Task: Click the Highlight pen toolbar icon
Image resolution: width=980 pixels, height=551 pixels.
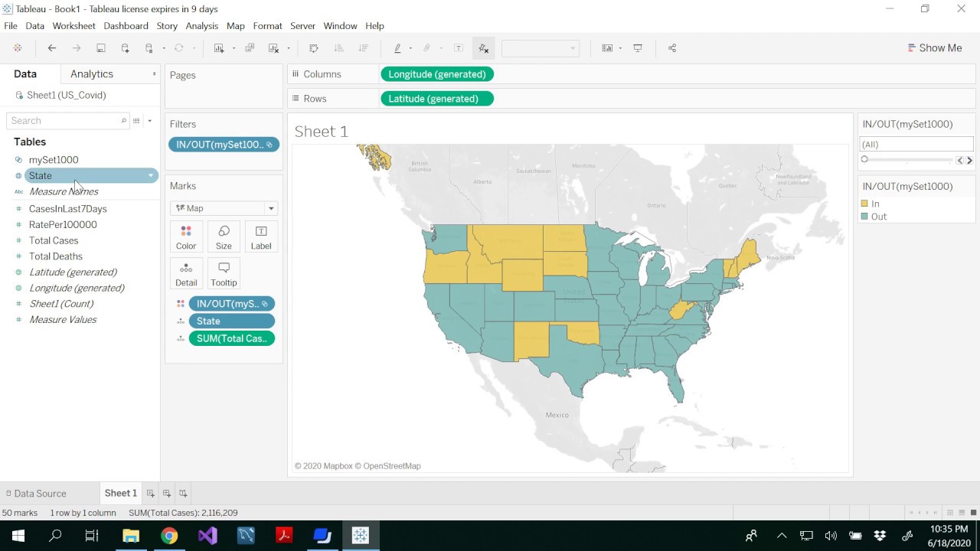Action: click(x=397, y=48)
